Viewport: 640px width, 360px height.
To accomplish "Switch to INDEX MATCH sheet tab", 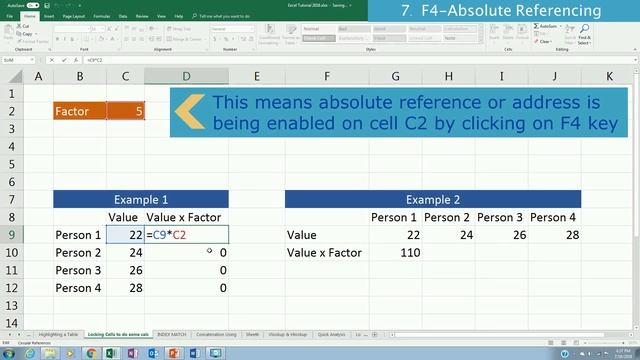I will tap(171, 335).
